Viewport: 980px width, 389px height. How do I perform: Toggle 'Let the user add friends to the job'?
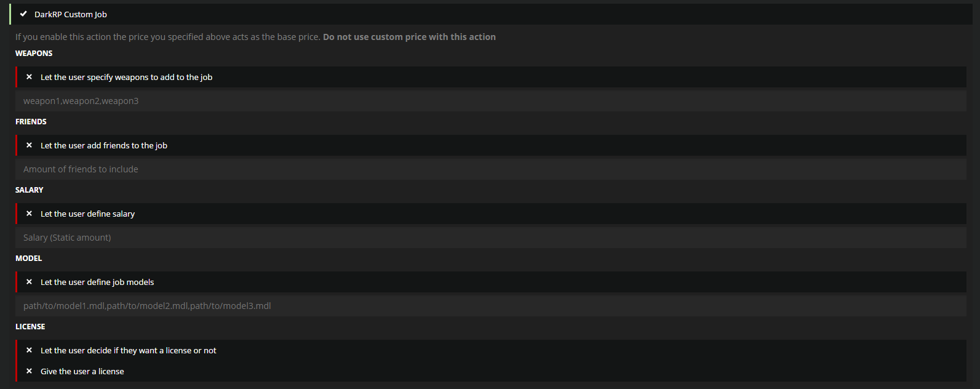click(104, 145)
